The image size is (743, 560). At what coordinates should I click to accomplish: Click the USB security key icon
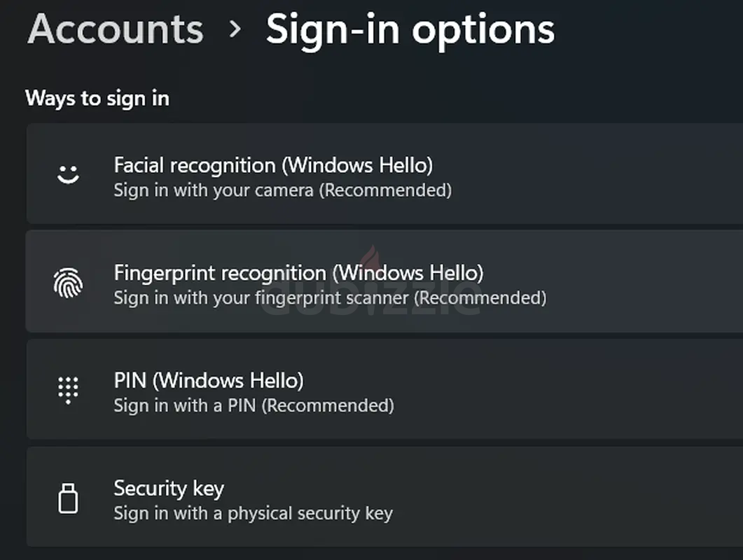pos(68,498)
